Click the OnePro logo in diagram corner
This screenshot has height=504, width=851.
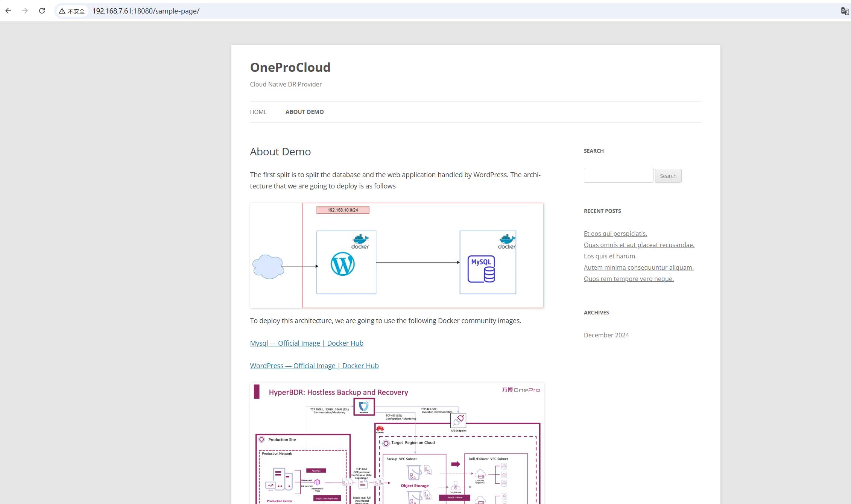(521, 390)
